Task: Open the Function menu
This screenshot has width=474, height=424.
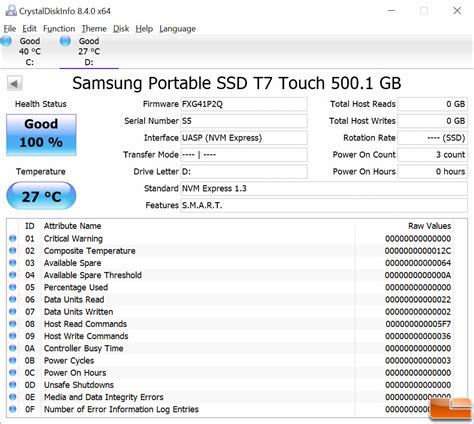Action: click(x=59, y=29)
